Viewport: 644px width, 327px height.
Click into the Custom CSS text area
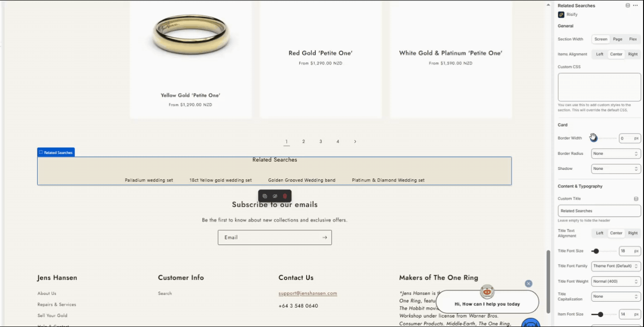point(599,87)
